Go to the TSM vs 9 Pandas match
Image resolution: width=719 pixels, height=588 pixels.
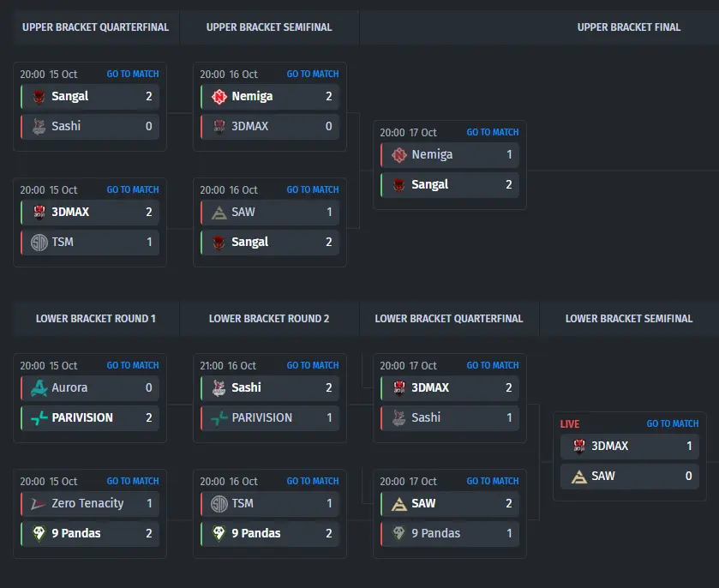pyautogui.click(x=312, y=481)
